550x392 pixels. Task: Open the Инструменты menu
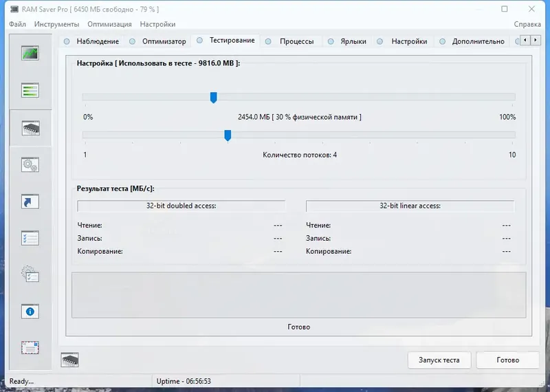click(x=56, y=24)
